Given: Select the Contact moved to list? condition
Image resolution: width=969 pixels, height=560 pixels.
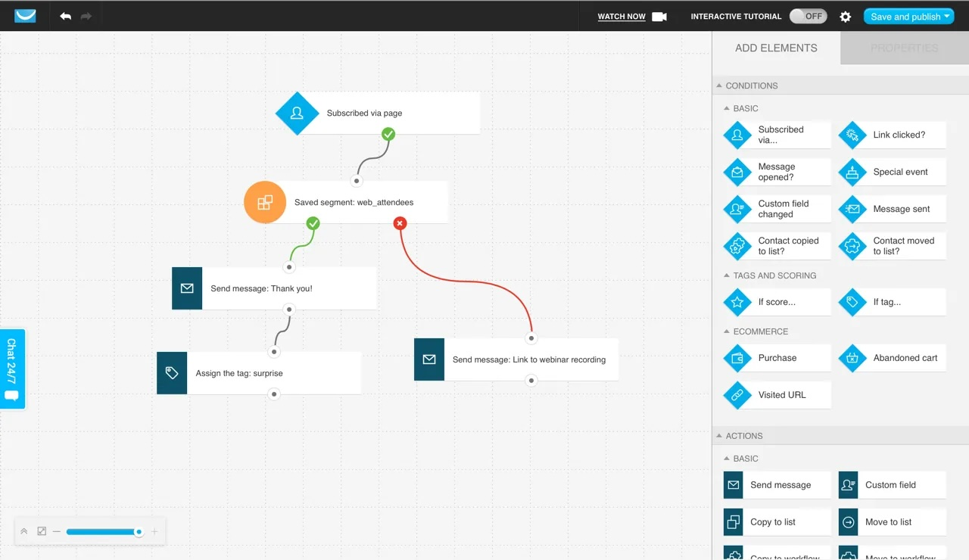Looking at the screenshot, I should pos(892,246).
